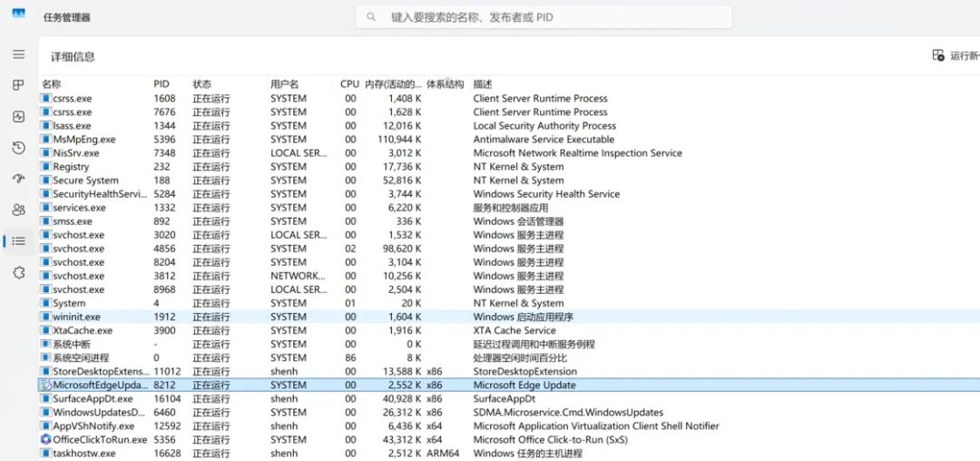Click the icon next to taskhostw.exe
Image resolution: width=980 pixels, height=461 pixels.
click(x=45, y=453)
